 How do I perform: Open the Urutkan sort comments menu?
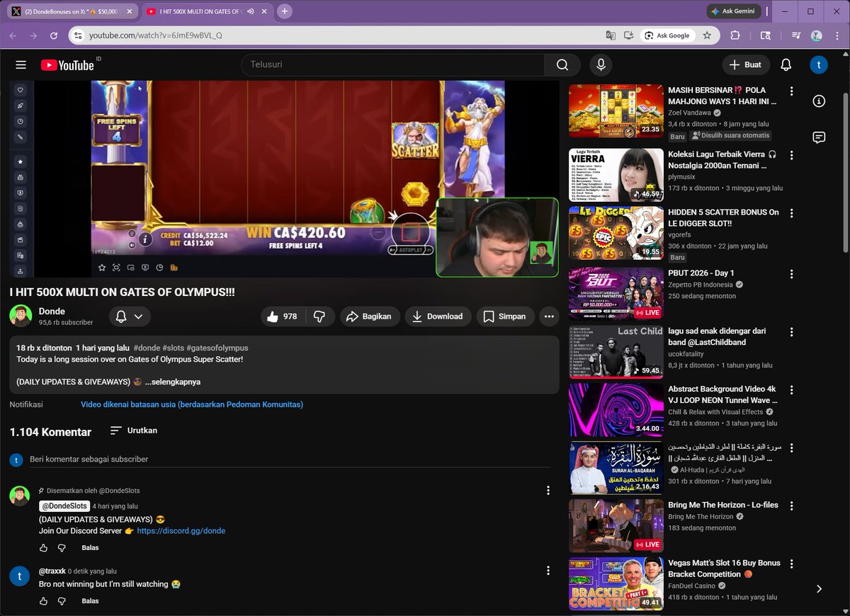click(x=134, y=430)
